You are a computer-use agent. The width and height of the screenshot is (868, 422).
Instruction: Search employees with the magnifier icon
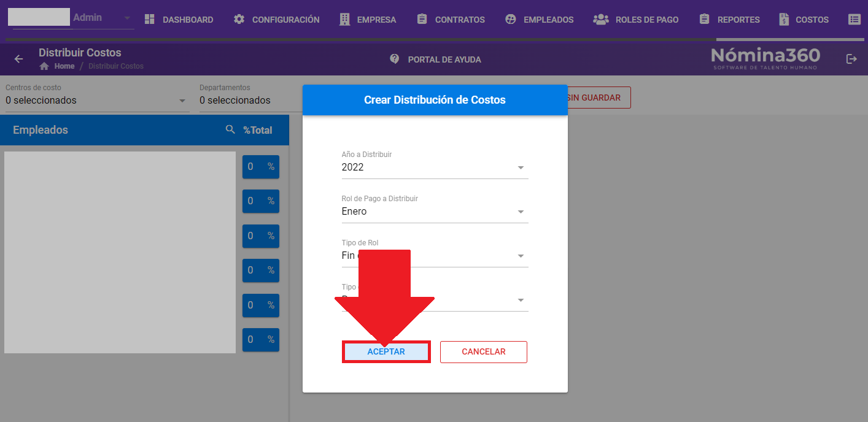(x=230, y=129)
